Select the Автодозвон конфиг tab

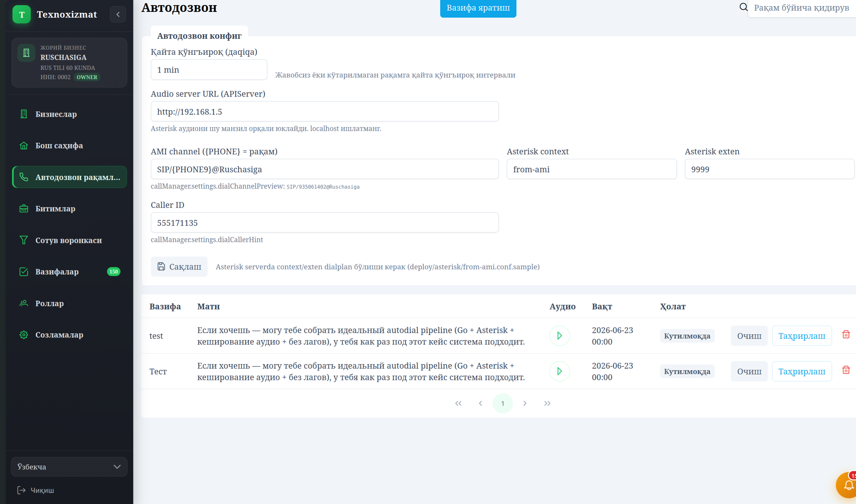click(199, 36)
